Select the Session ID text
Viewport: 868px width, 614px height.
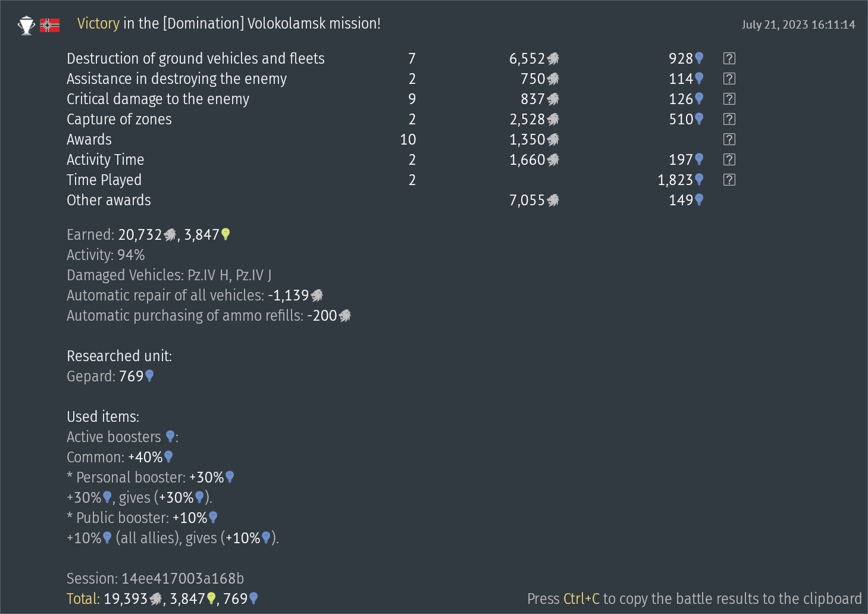[x=155, y=578]
